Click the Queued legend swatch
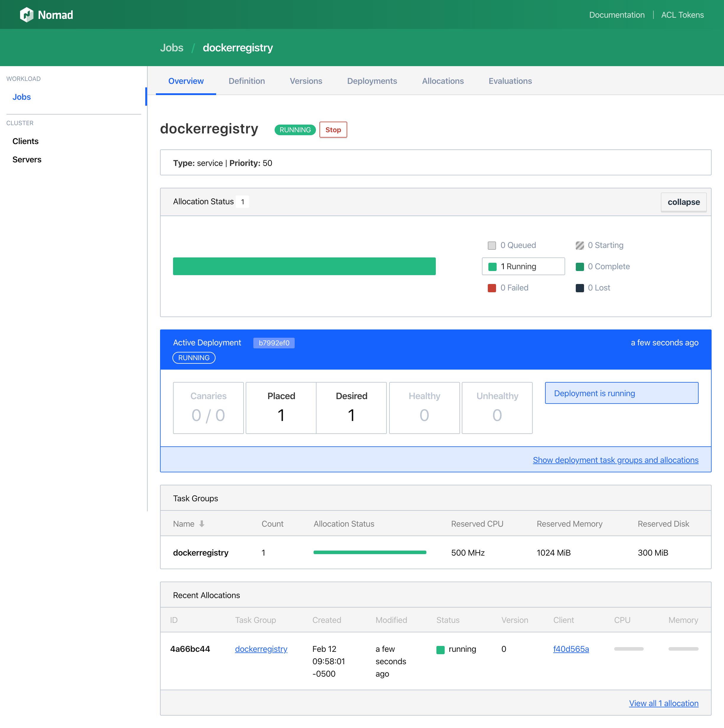 [x=492, y=245]
